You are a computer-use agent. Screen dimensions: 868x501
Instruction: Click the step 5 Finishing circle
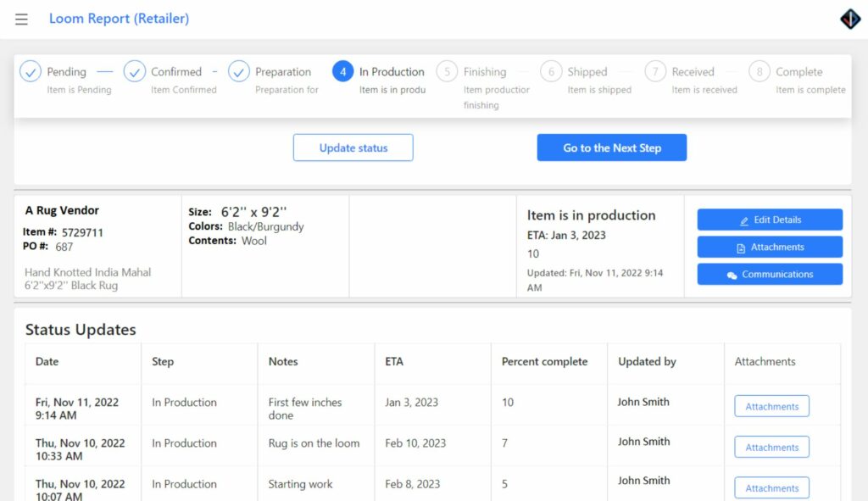tap(447, 71)
